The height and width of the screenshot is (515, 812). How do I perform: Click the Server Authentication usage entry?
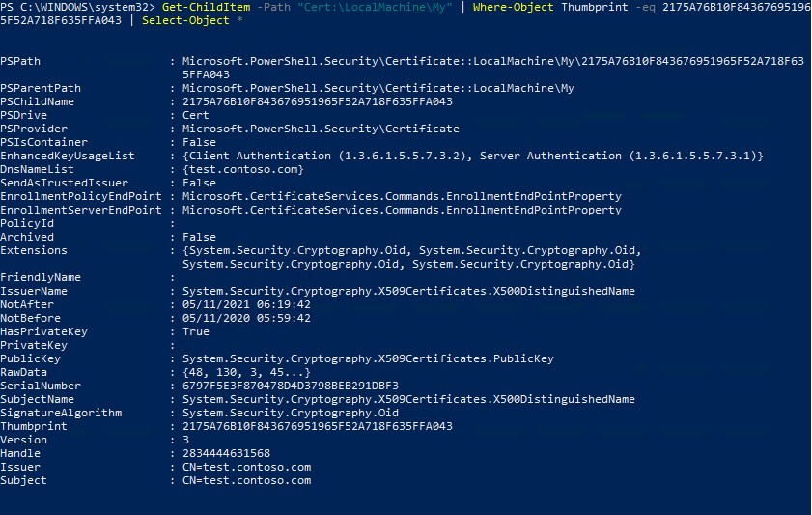tap(618, 156)
